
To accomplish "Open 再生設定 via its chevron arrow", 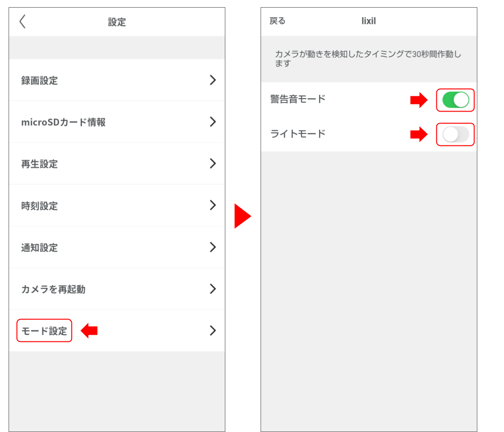I will tap(212, 164).
